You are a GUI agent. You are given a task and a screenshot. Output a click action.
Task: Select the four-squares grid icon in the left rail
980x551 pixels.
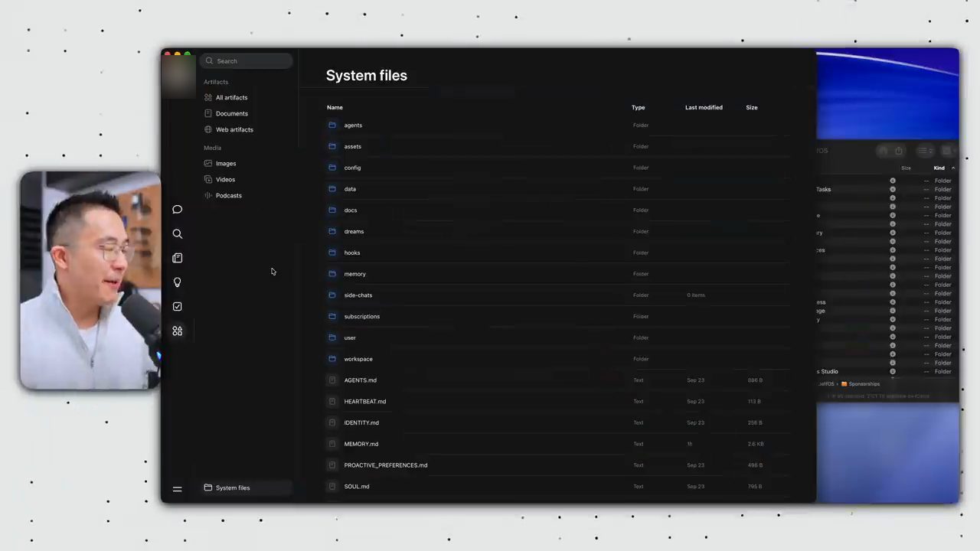[178, 331]
